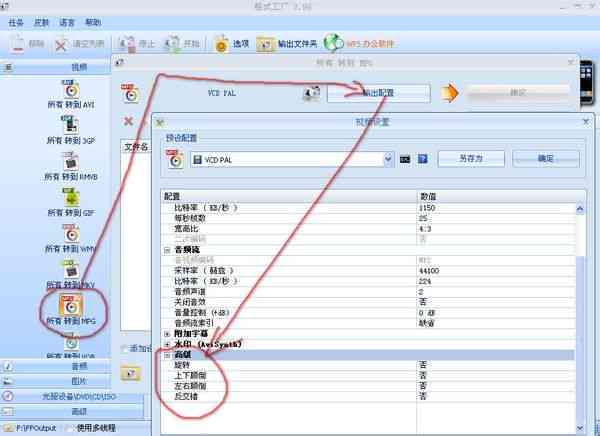Click the preset MPG icon in 预设配置
Viewport: 600px width, 436px height.
coord(175,160)
